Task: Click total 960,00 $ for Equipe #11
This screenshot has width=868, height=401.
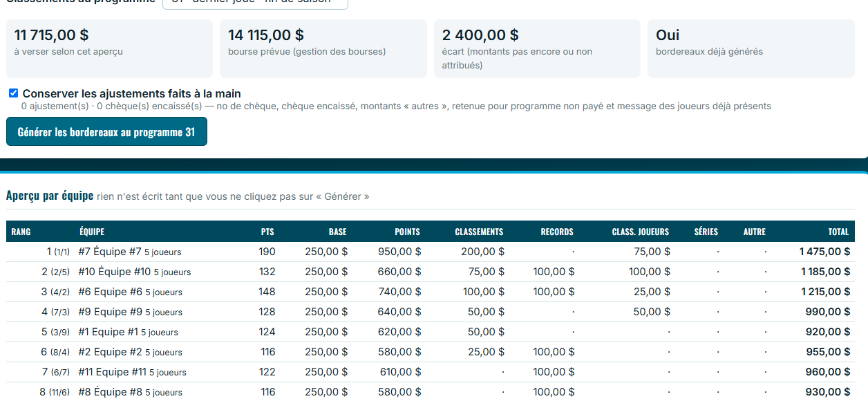Action: tap(828, 372)
